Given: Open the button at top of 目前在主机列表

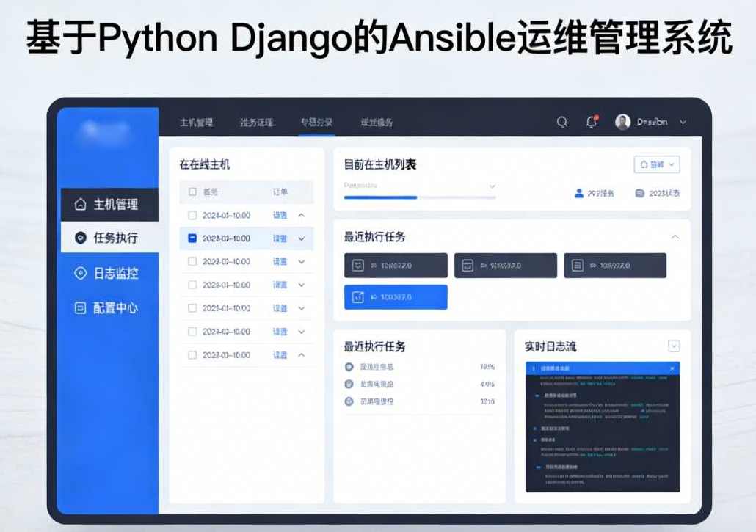Looking at the screenshot, I should 656,164.
